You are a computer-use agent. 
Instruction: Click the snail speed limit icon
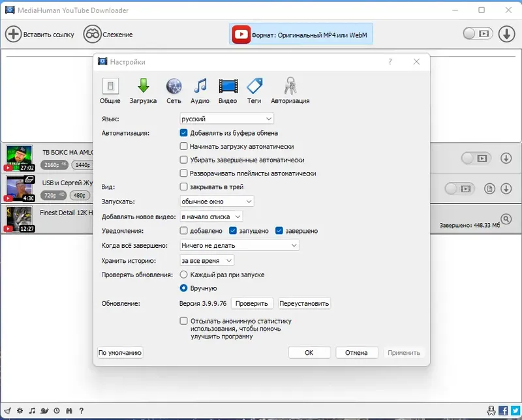[44, 411]
